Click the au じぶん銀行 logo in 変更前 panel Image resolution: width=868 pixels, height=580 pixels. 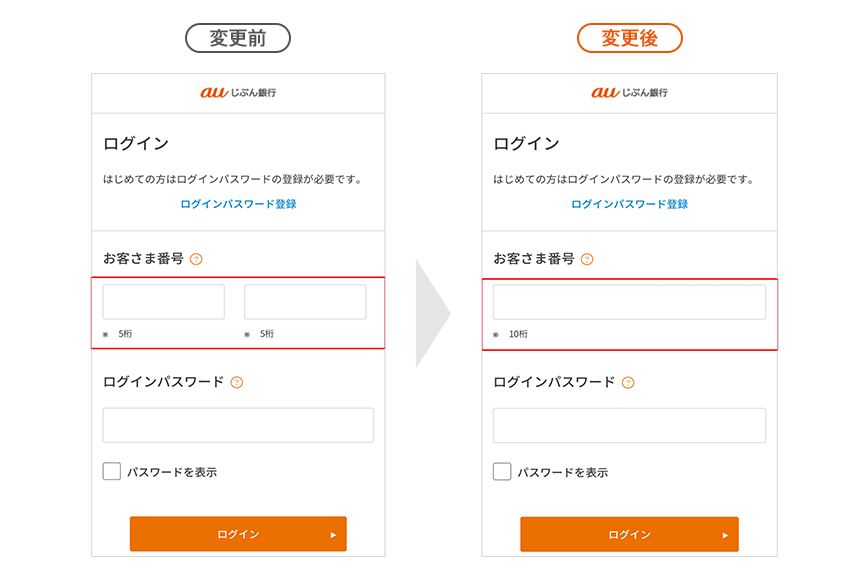click(238, 93)
